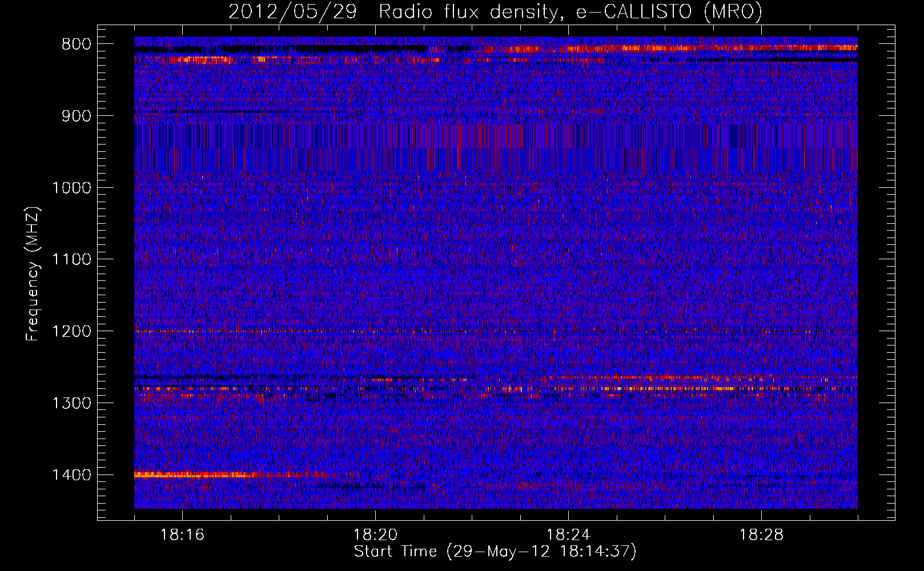This screenshot has width=924, height=571.
Task: Click the 'Frequency (MHZ)' axis label
Action: click(x=33, y=274)
